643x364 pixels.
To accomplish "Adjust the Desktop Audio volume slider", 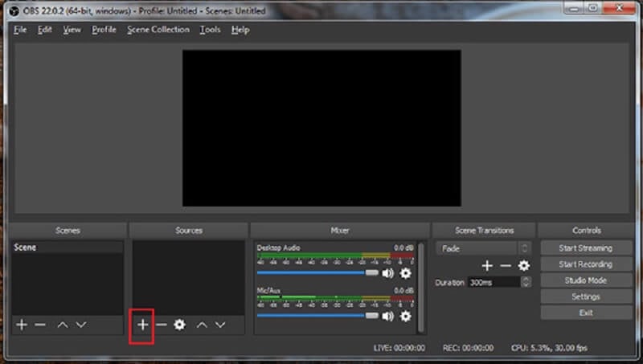I will [317, 272].
